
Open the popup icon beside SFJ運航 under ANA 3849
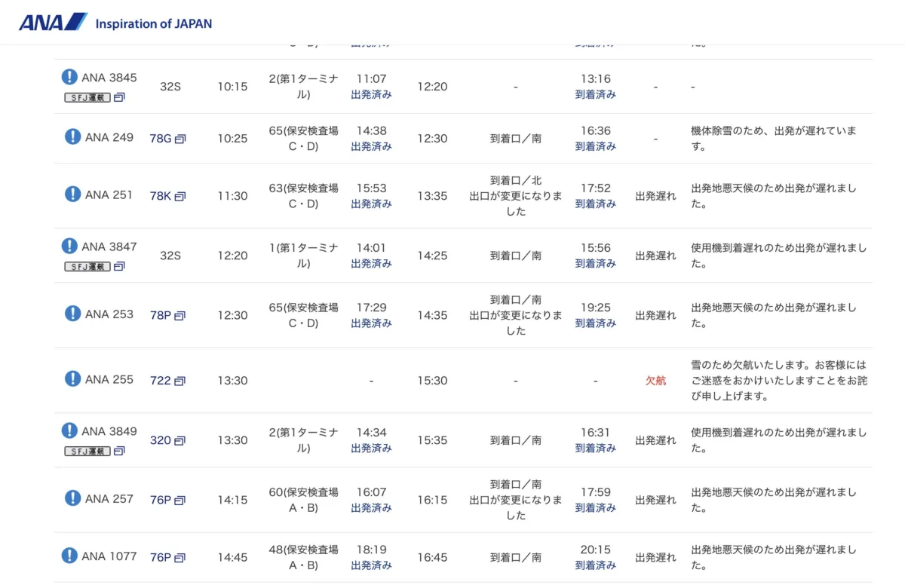click(119, 451)
